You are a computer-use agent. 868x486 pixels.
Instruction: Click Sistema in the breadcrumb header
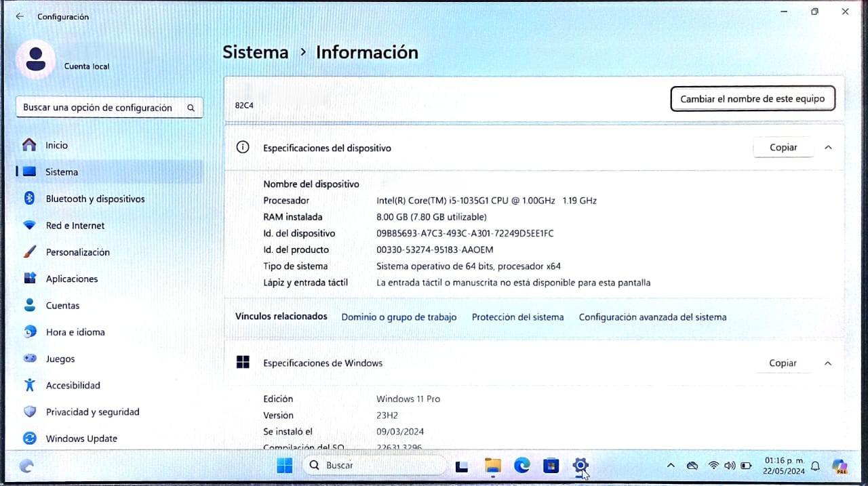click(256, 52)
